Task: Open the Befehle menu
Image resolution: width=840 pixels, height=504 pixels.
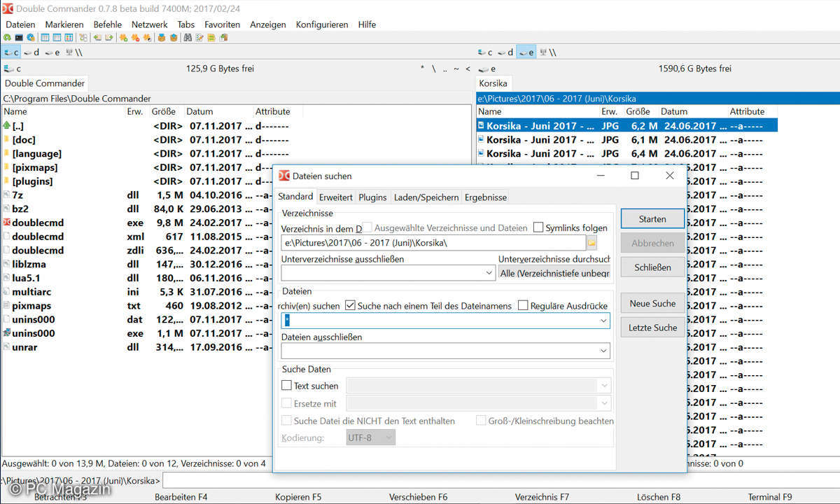Action: pos(108,24)
